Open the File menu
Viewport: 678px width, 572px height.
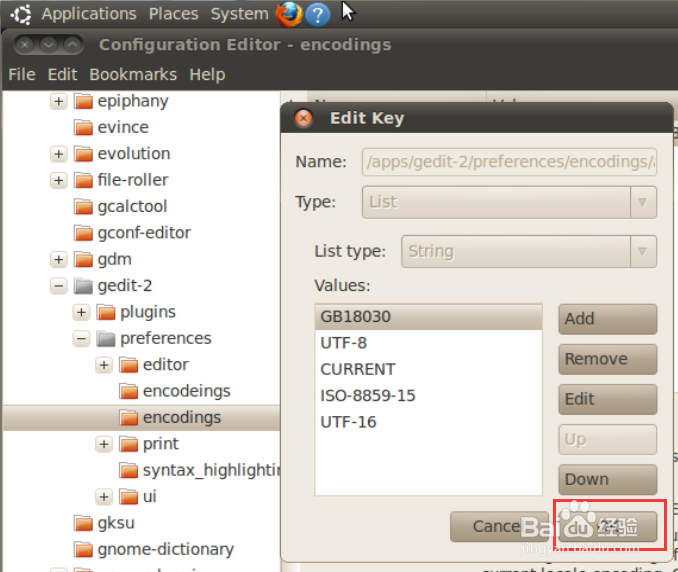pos(22,74)
